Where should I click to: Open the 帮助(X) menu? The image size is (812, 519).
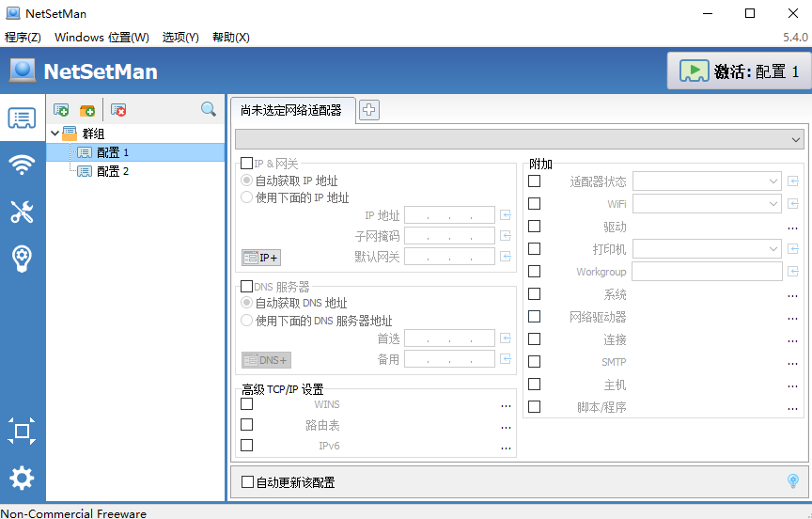click(x=231, y=38)
